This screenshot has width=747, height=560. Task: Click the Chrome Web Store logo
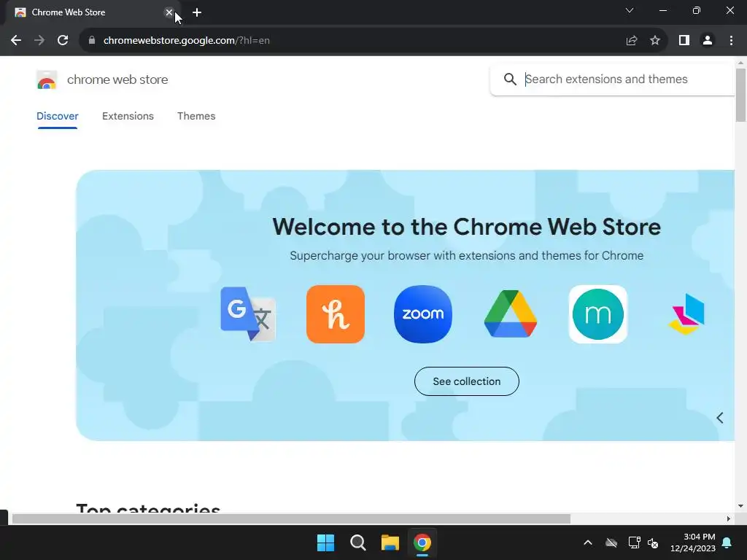tap(47, 79)
